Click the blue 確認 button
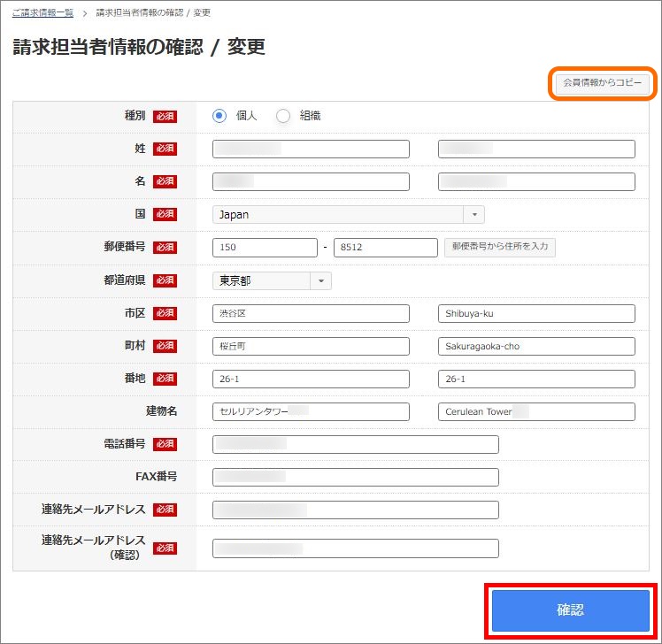 click(x=570, y=610)
